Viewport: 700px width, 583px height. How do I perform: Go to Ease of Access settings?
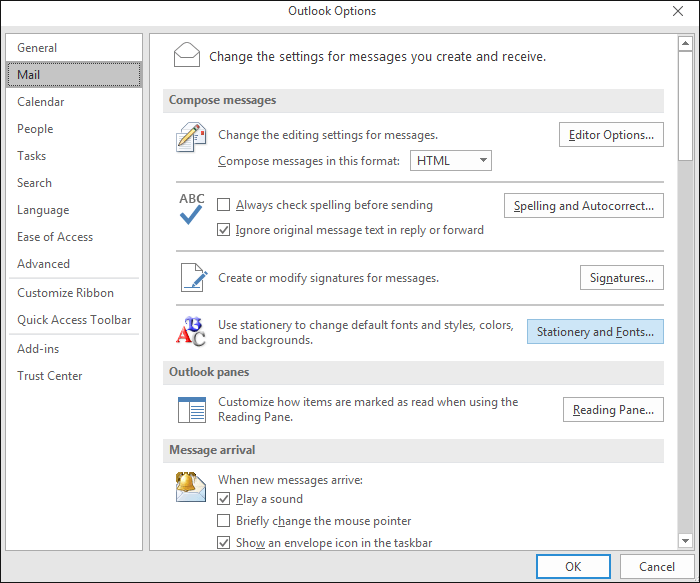tap(74, 237)
